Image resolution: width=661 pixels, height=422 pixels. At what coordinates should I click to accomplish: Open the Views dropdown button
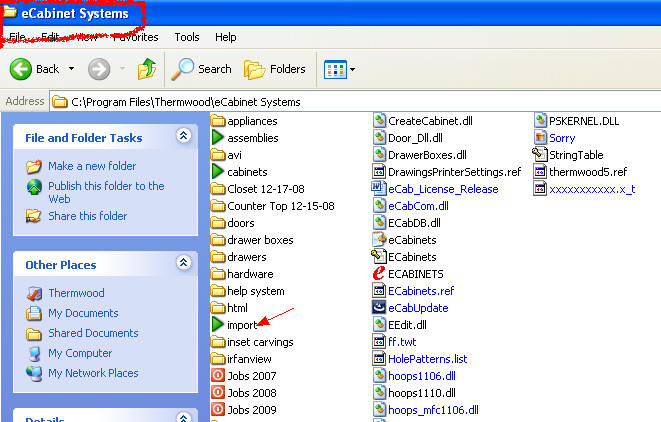[339, 69]
